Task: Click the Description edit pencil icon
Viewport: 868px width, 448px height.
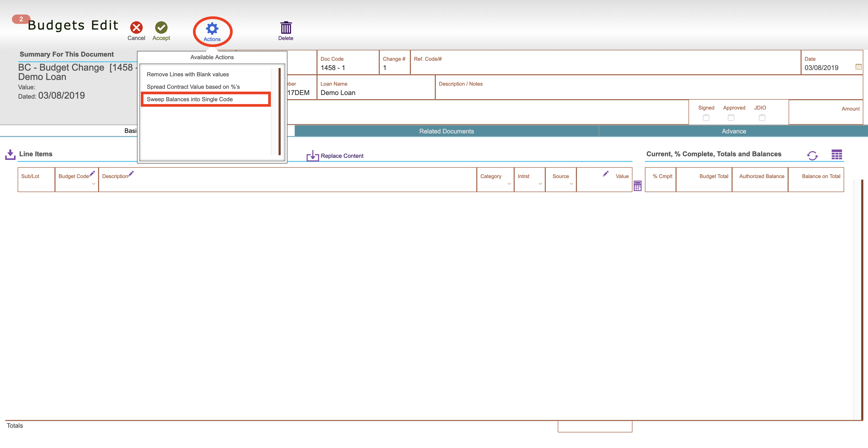Action: [x=131, y=173]
